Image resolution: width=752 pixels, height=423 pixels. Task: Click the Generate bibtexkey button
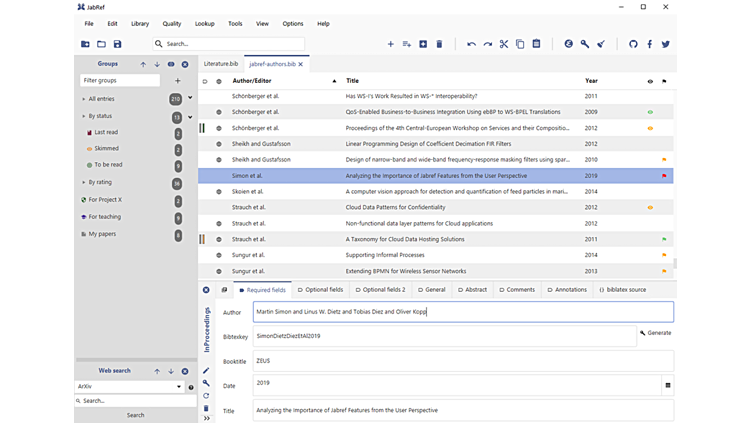tap(656, 333)
